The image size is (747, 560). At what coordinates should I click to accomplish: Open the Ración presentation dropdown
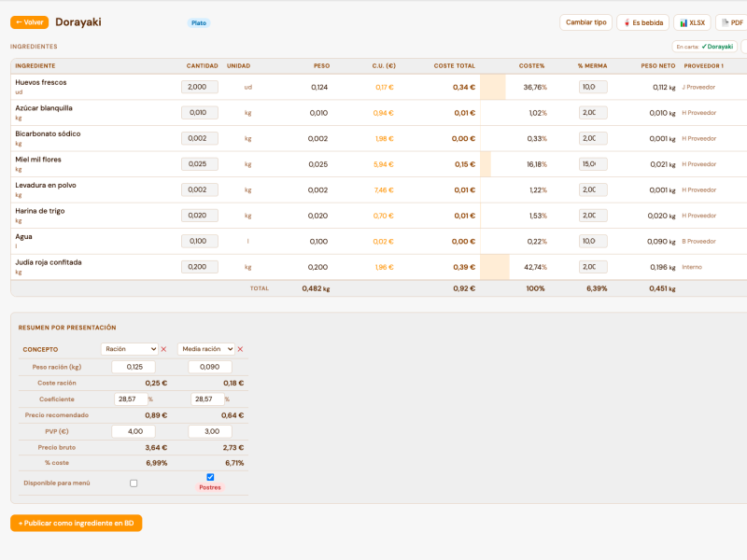pyautogui.click(x=129, y=349)
